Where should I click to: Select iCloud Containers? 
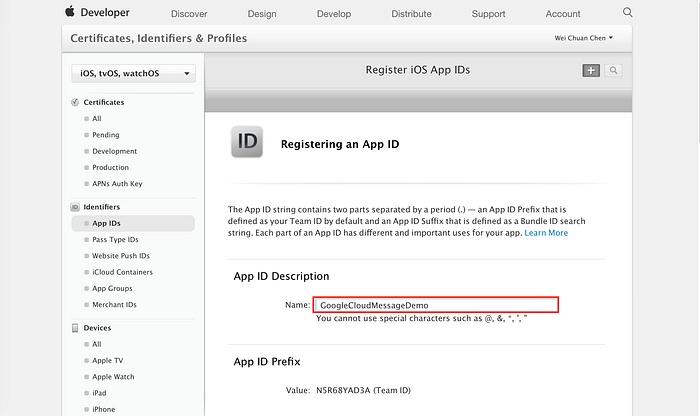coord(122,272)
